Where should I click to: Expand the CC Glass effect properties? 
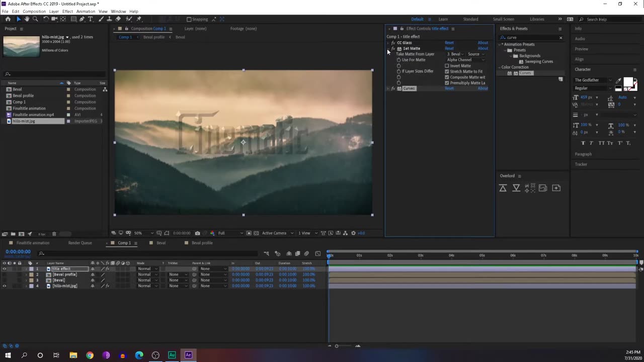(x=388, y=43)
